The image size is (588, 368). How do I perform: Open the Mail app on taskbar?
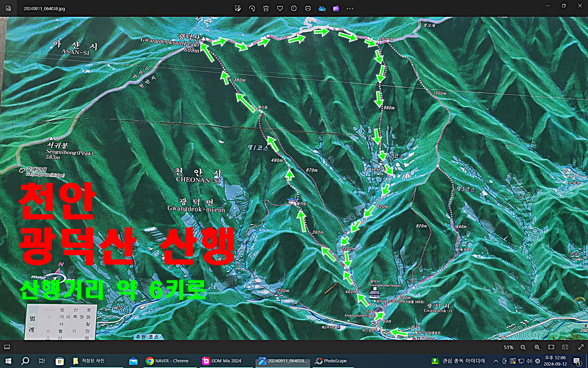point(133,361)
